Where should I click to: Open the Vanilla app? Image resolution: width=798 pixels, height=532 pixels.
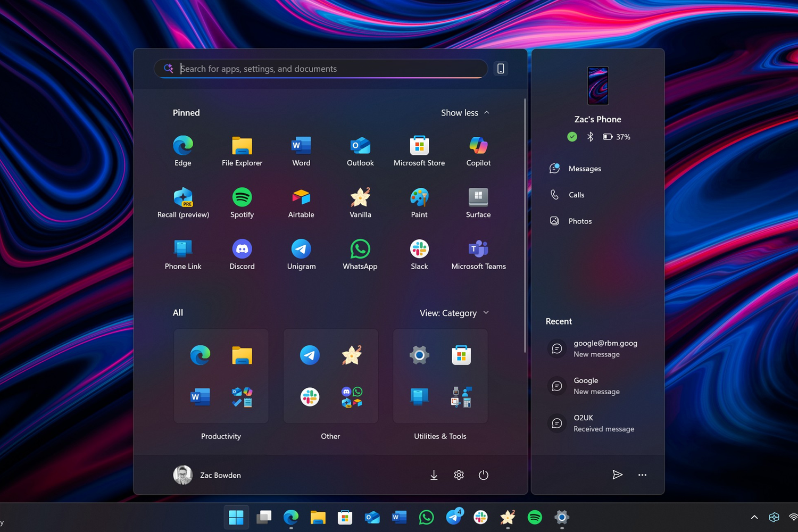click(x=360, y=201)
